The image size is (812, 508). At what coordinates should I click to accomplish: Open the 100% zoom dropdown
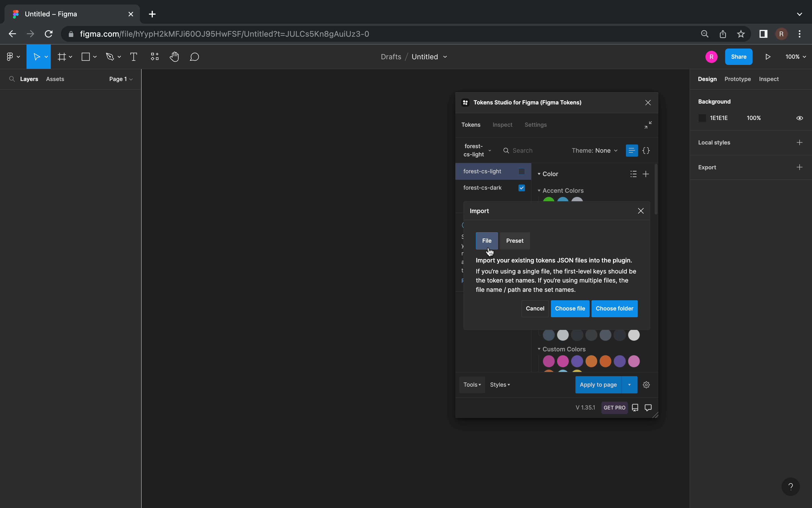796,57
